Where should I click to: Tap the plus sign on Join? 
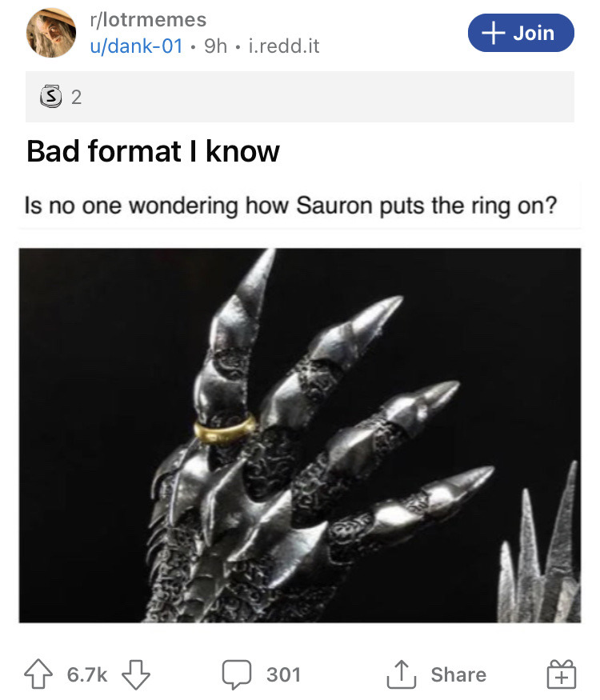494,33
